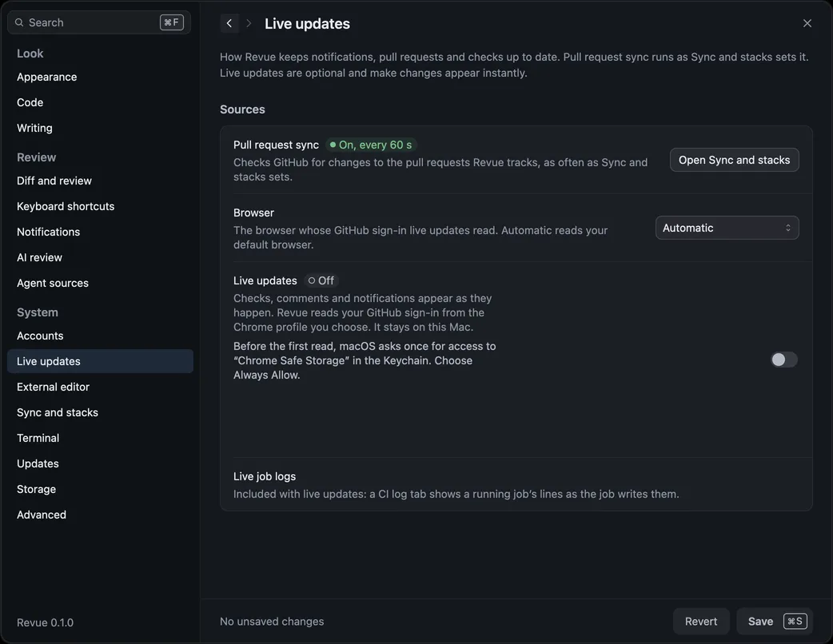
Task: Open the External editor settings
Action: (x=100, y=387)
